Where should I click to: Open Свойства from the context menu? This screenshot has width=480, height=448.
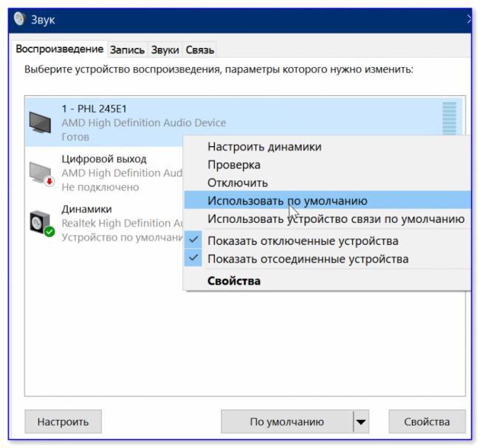coord(234,280)
